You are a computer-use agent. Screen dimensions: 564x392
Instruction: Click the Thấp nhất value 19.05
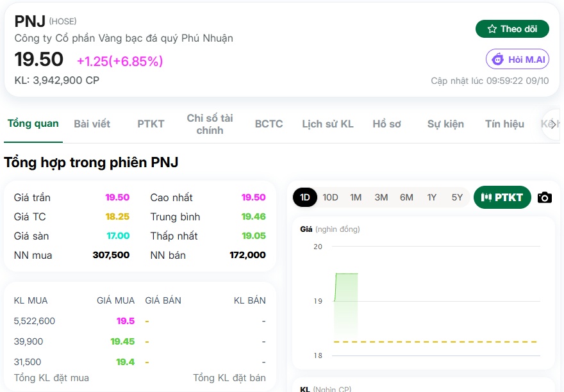coord(254,236)
